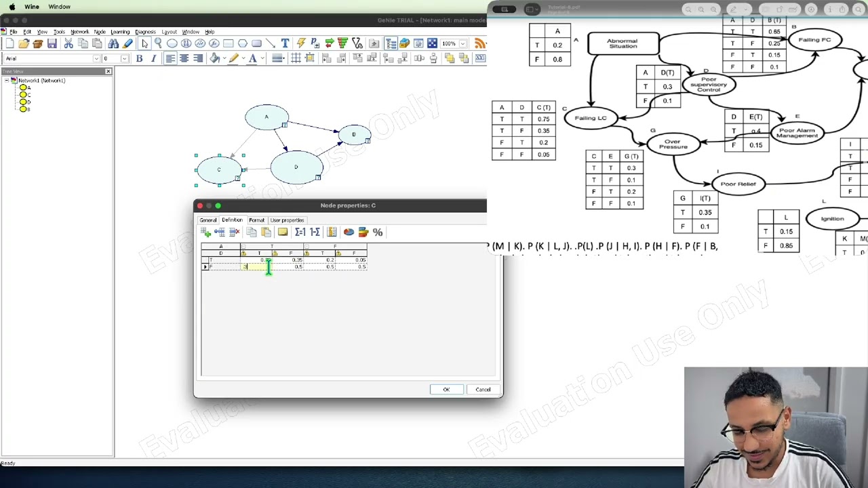This screenshot has height=488, width=868.
Task: Click the Cut scissors icon
Action: point(68,43)
